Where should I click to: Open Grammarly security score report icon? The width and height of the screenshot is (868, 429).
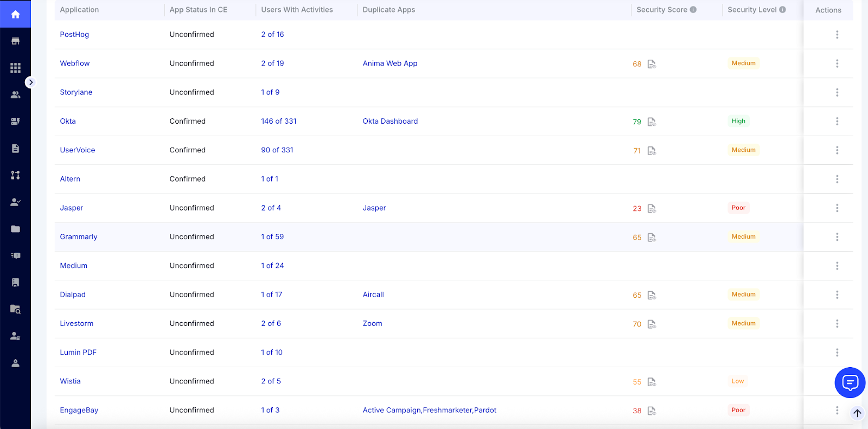coord(652,238)
